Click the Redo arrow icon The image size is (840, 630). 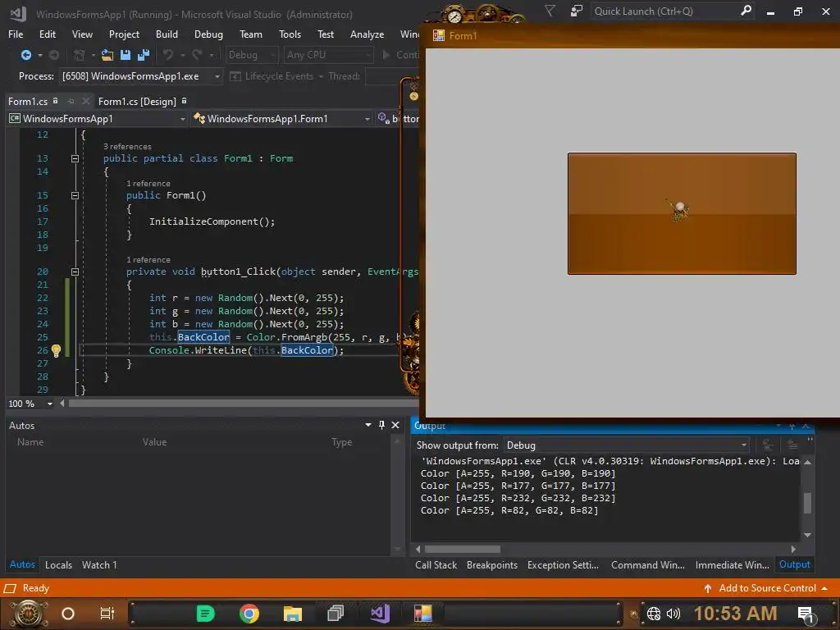tap(197, 55)
